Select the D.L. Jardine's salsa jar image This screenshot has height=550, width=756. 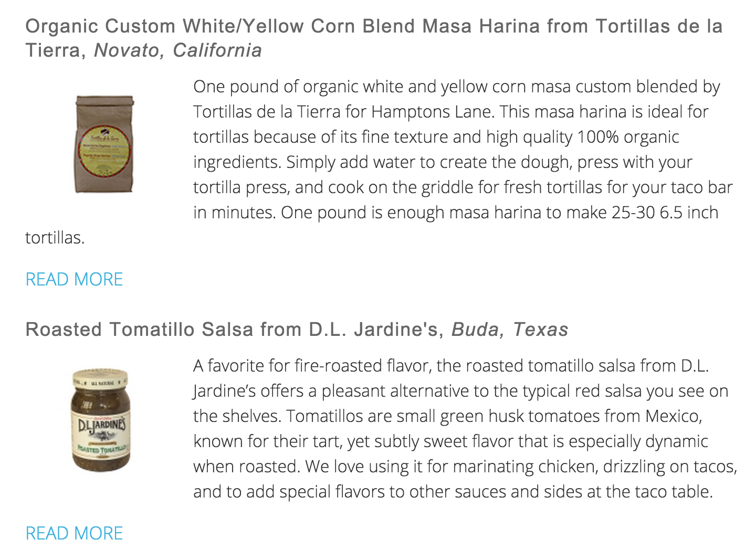pyautogui.click(x=100, y=420)
